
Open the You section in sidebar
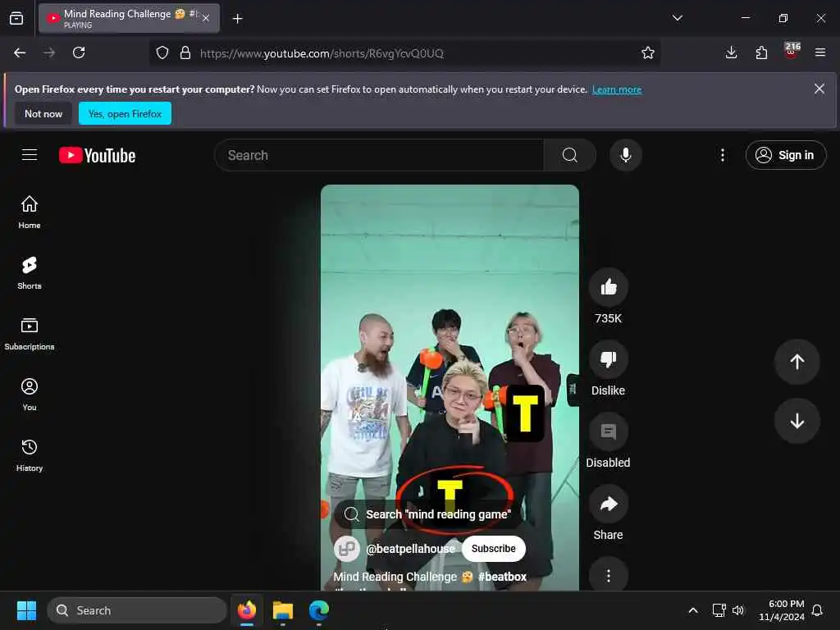[30, 395]
